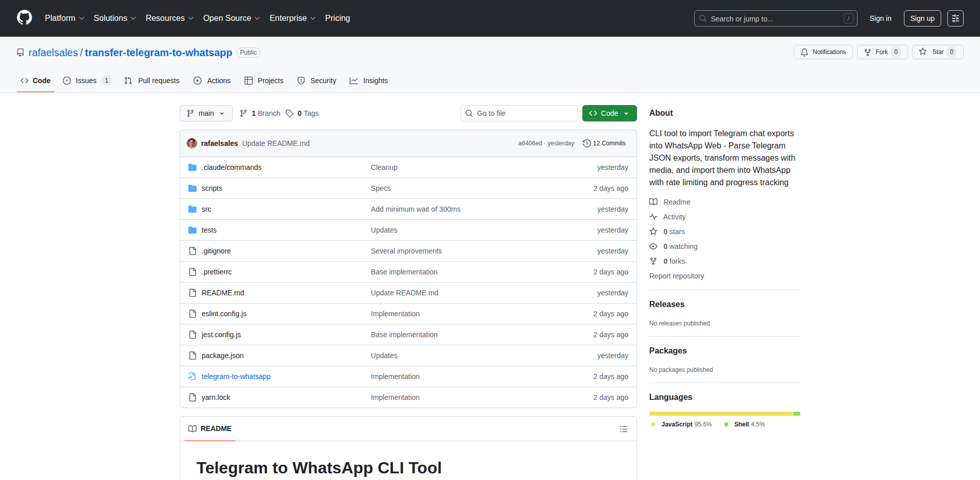Open the a6406ed commit hash
980x480 pixels.
pos(530,143)
